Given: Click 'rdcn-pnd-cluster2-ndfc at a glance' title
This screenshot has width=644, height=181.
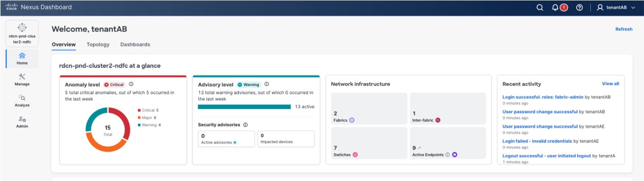Looking at the screenshot, I should 110,66.
